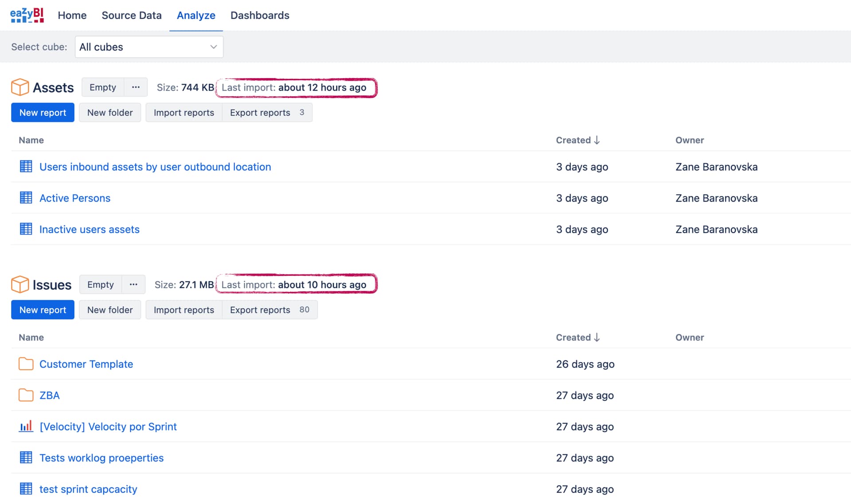Viewport: 851px width, 504px height.
Task: Click Name column header in Issues table
Action: 31,337
